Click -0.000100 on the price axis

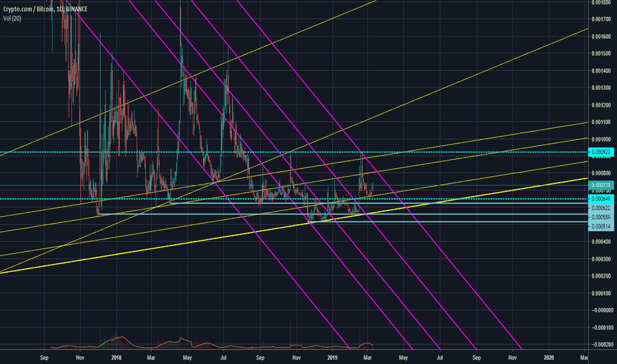pos(601,328)
